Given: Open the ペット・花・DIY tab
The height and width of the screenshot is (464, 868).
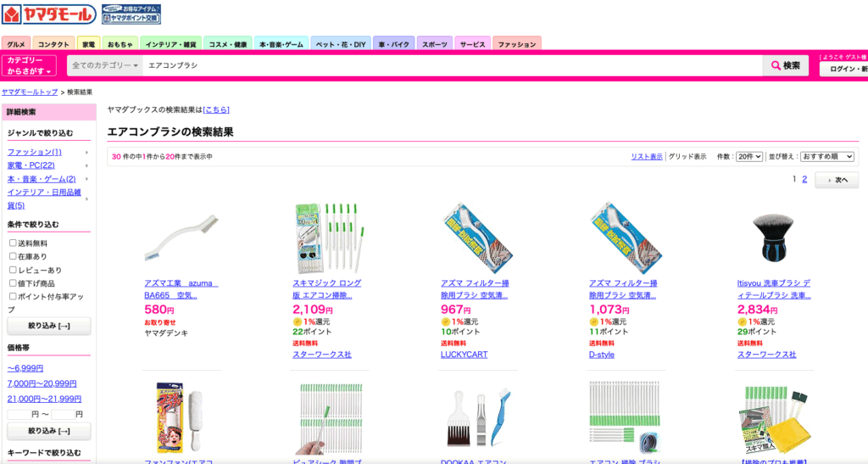Looking at the screenshot, I should pos(341,44).
